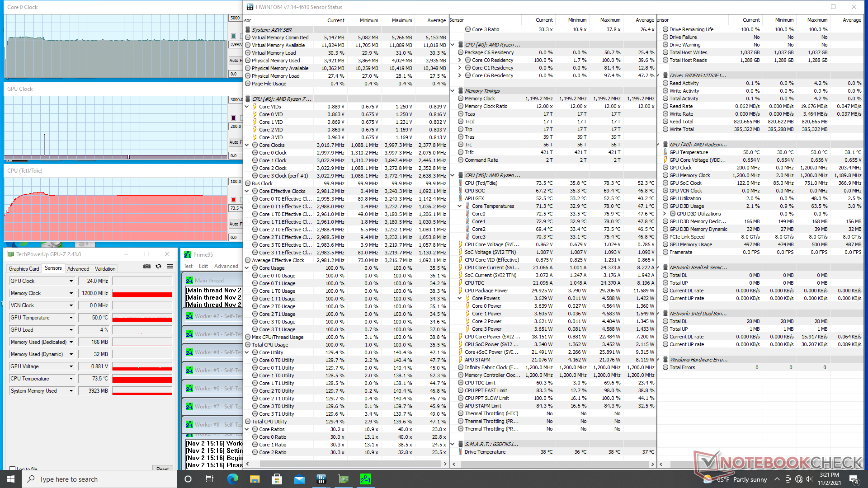This screenshot has height=488, width=868.
Task: Open File Explorer from the taskbar
Action: coord(255,479)
